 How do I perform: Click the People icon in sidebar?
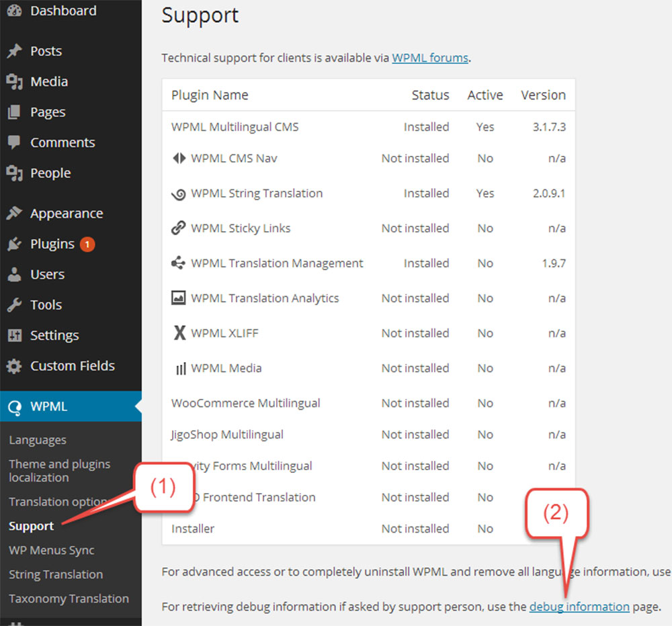pyautogui.click(x=14, y=173)
